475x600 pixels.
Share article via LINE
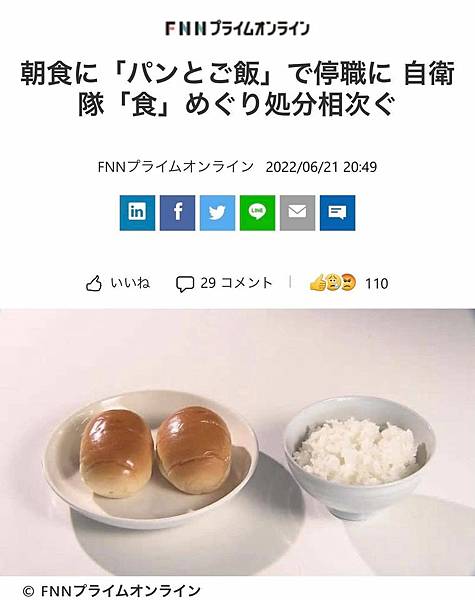pos(257,213)
